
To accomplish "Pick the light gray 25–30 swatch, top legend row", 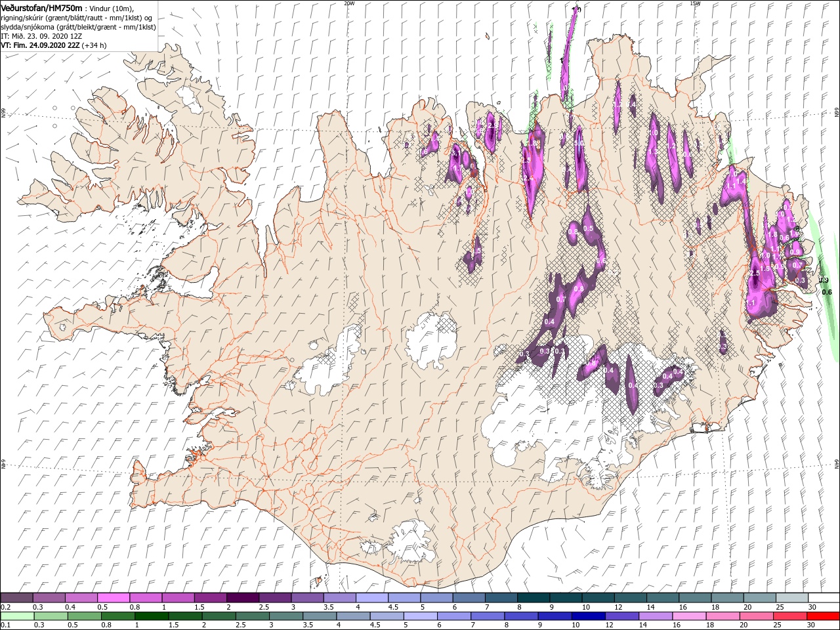I will click(791, 598).
